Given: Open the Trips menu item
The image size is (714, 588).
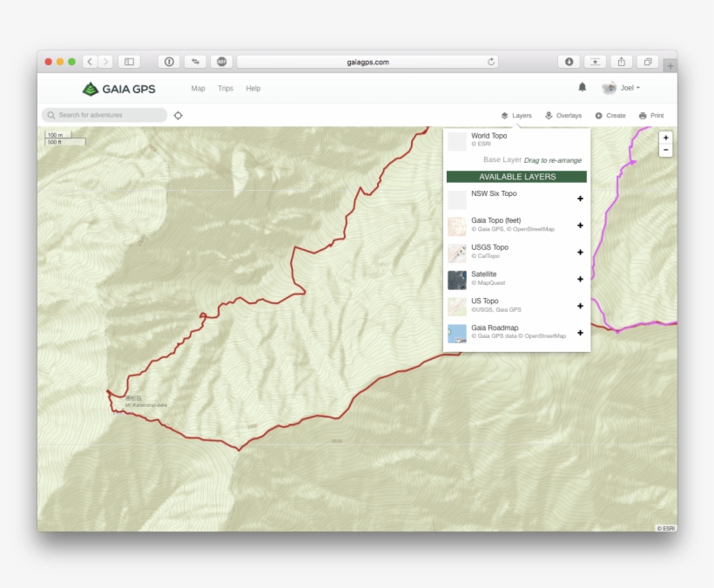Looking at the screenshot, I should (x=226, y=88).
